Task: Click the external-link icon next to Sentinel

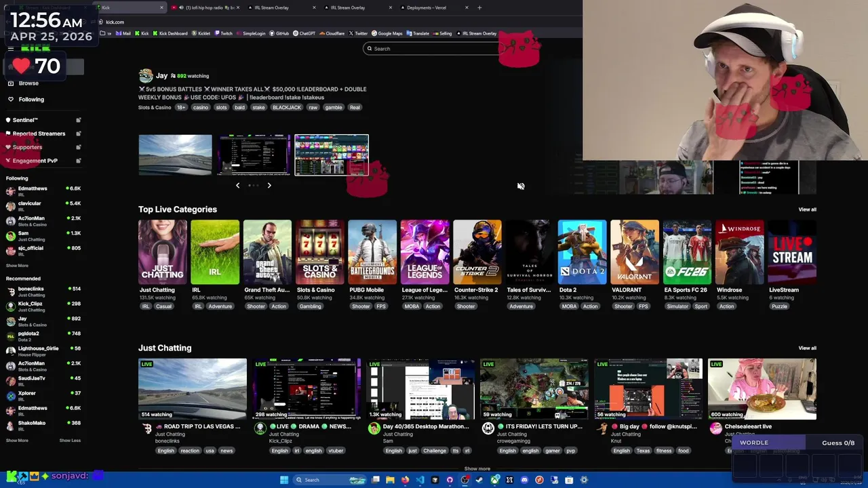Action: pyautogui.click(x=79, y=120)
